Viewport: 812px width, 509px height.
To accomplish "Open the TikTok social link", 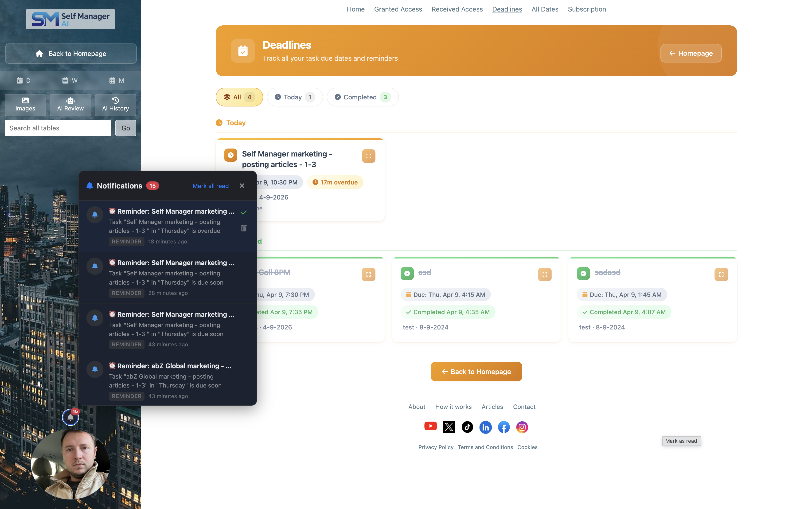I will (x=467, y=427).
